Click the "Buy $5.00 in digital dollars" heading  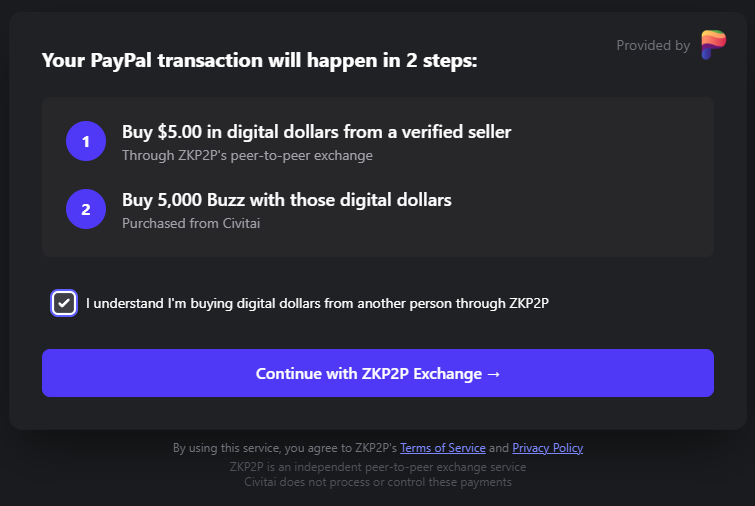pyautogui.click(x=316, y=132)
